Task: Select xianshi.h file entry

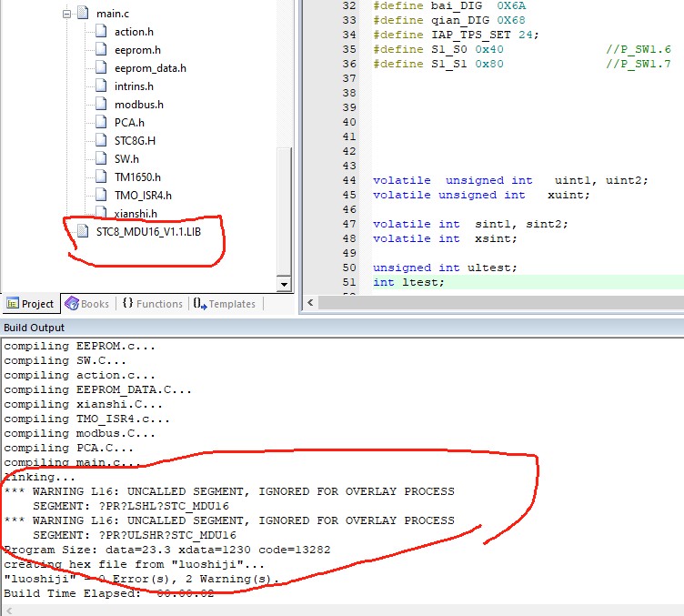Action: (x=136, y=214)
